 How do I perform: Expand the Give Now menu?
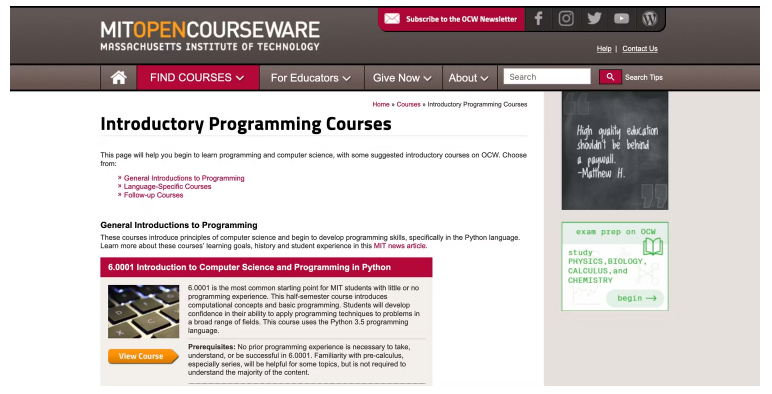point(402,78)
